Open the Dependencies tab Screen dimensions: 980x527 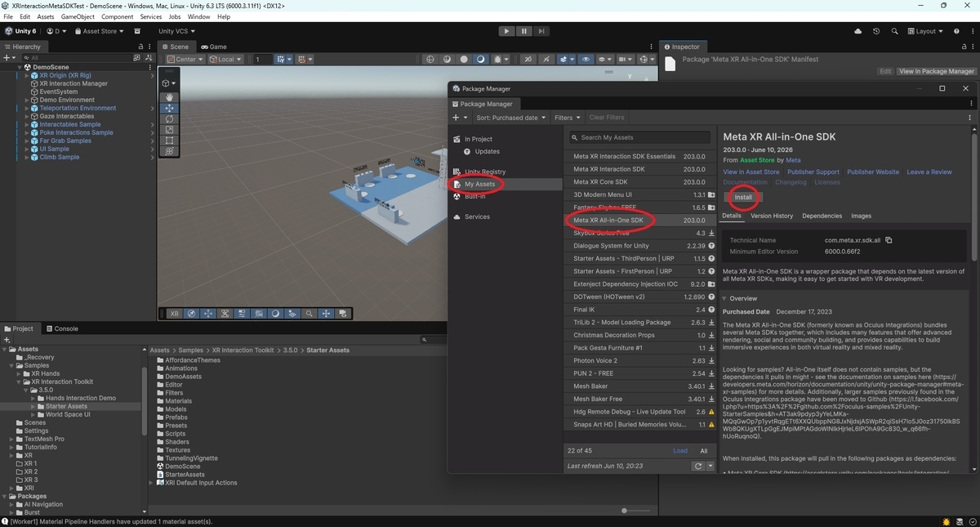[822, 216]
